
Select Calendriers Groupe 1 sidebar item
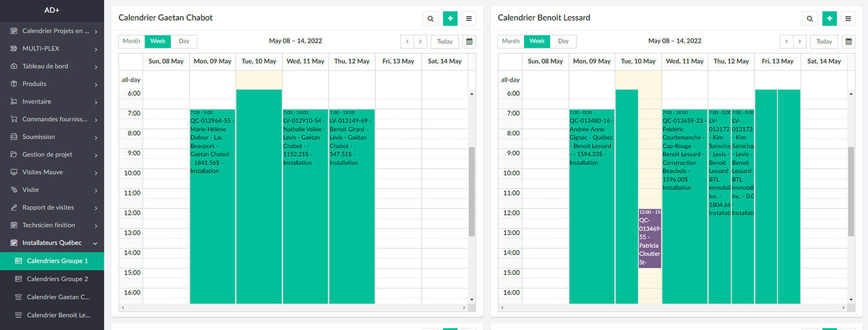point(57,261)
